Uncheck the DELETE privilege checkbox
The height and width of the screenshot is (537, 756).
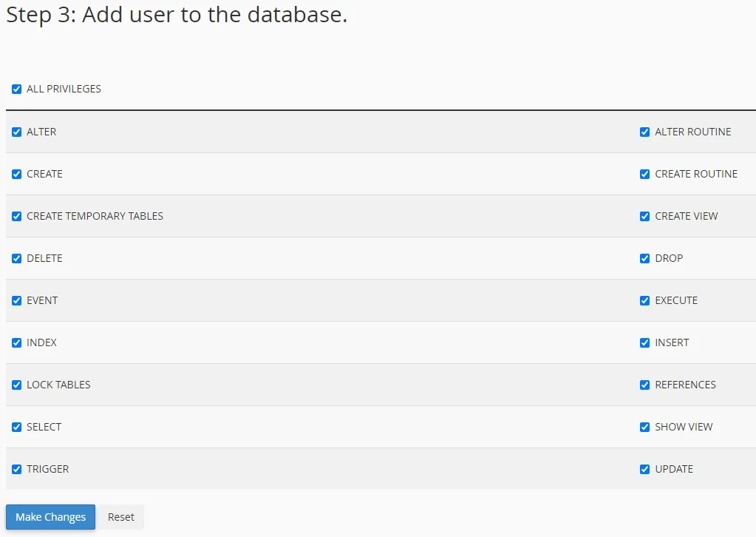pos(17,259)
